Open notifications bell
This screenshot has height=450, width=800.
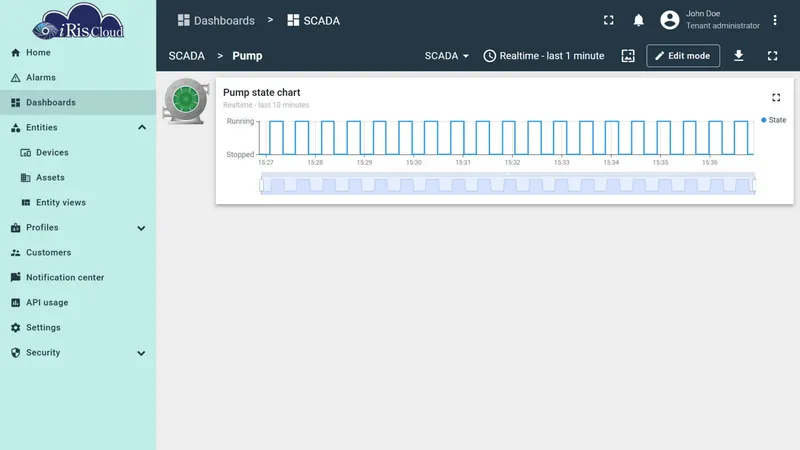(x=638, y=20)
